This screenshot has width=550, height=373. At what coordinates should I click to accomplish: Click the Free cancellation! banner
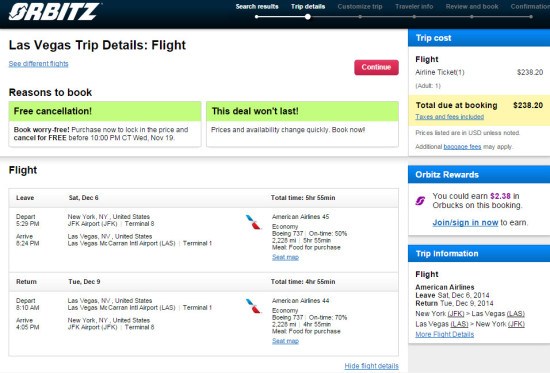(105, 111)
